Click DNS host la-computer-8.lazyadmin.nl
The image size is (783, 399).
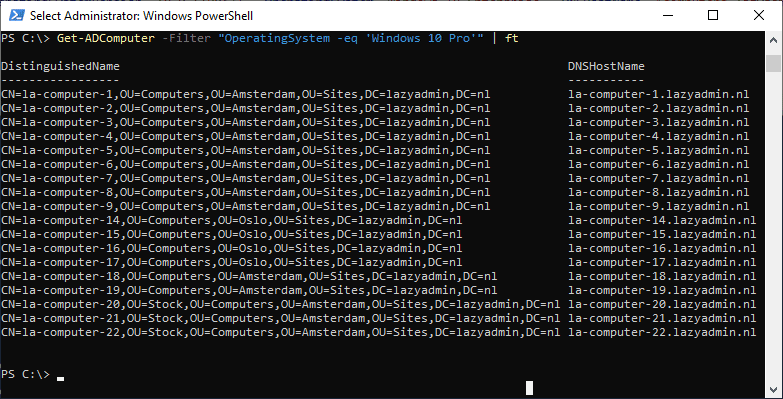(x=659, y=192)
